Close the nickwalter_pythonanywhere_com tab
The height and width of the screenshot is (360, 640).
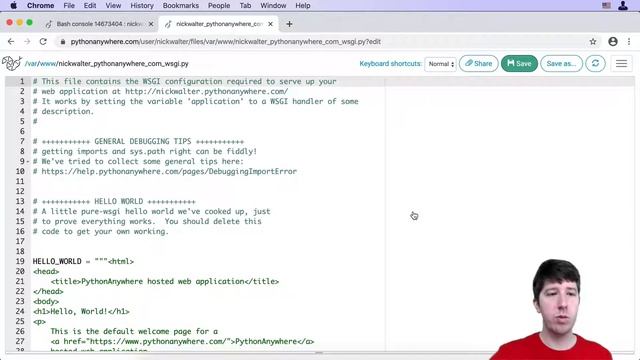270,24
